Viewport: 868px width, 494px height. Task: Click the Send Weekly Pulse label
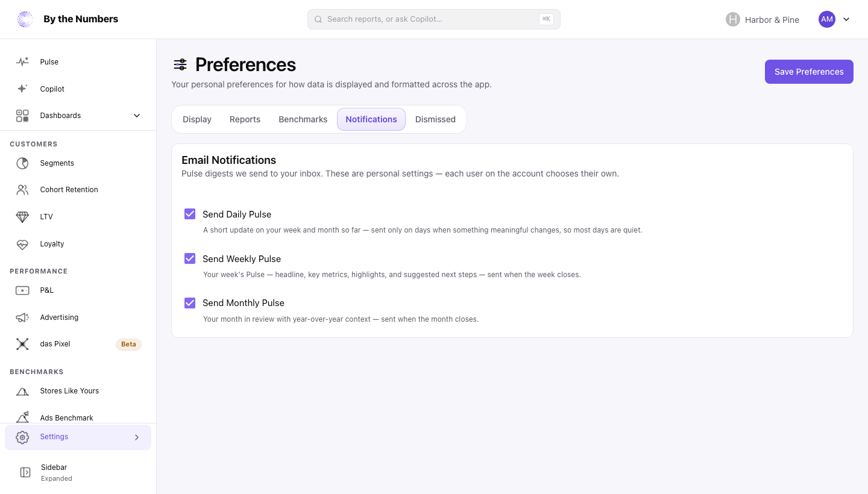pyautogui.click(x=242, y=258)
